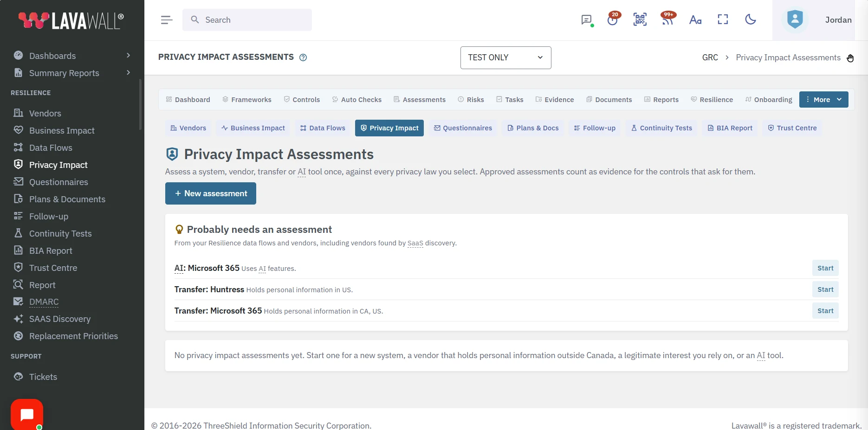Open the timer icon with 20 badge

click(613, 19)
